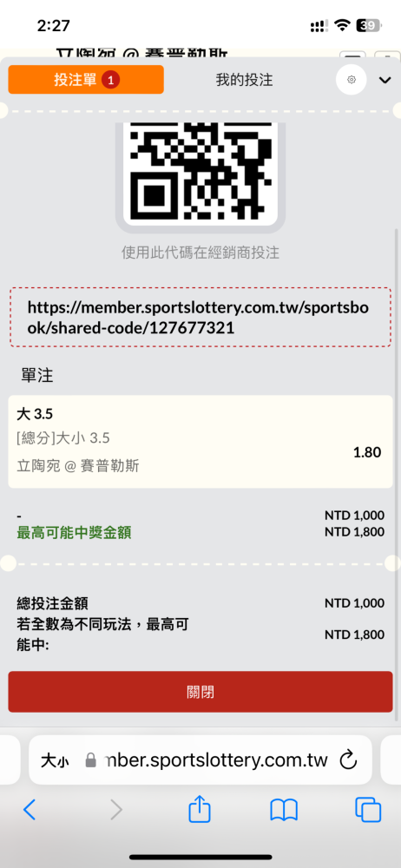Screen dimensions: 401x868
Task: Open Safari share sheet icon
Action: click(200, 810)
